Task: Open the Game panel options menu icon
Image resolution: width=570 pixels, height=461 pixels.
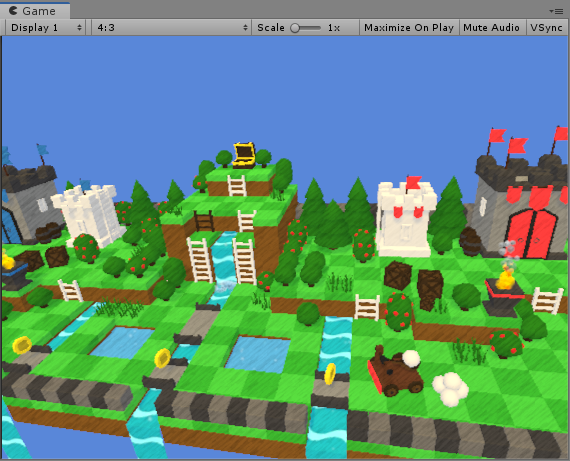Action: (556, 11)
